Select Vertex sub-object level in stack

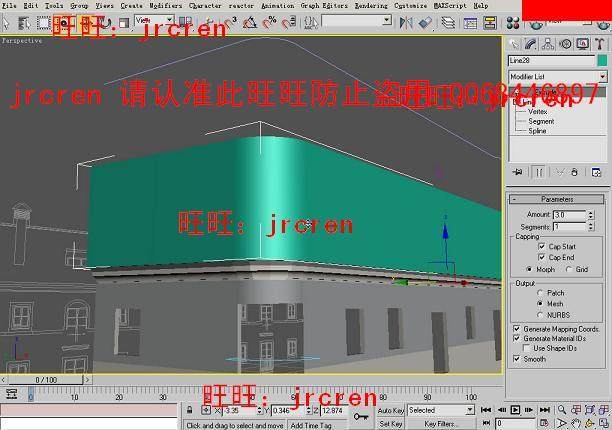point(538,112)
